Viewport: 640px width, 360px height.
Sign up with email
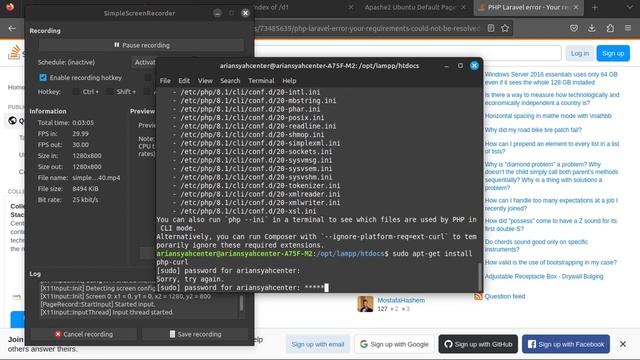(318, 344)
